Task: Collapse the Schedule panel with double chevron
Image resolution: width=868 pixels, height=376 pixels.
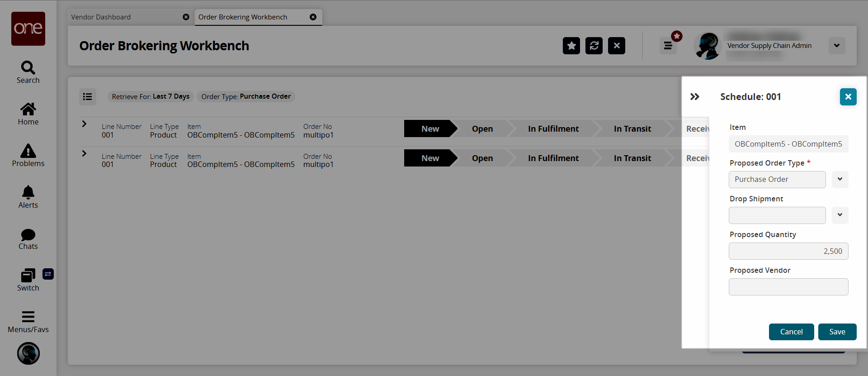Action: 695,96
